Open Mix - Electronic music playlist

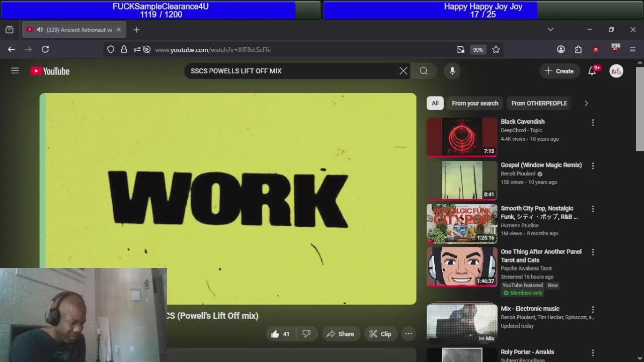point(462,323)
